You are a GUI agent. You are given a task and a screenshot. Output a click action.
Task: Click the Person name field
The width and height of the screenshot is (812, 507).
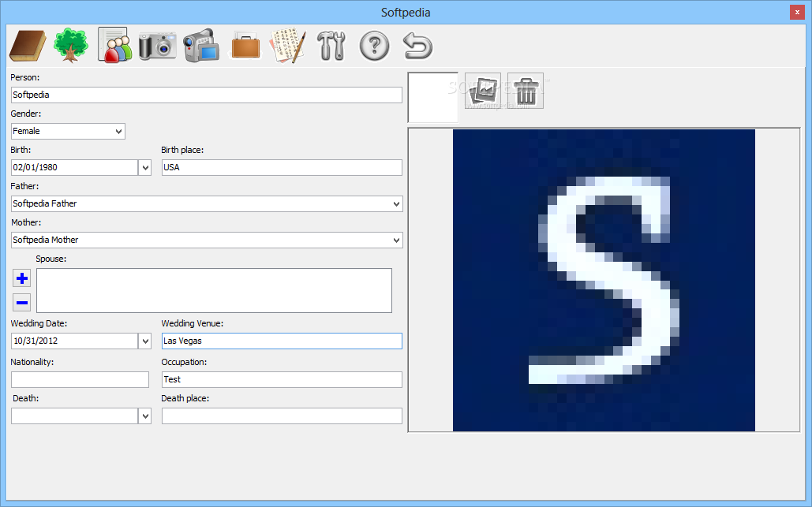click(207, 95)
